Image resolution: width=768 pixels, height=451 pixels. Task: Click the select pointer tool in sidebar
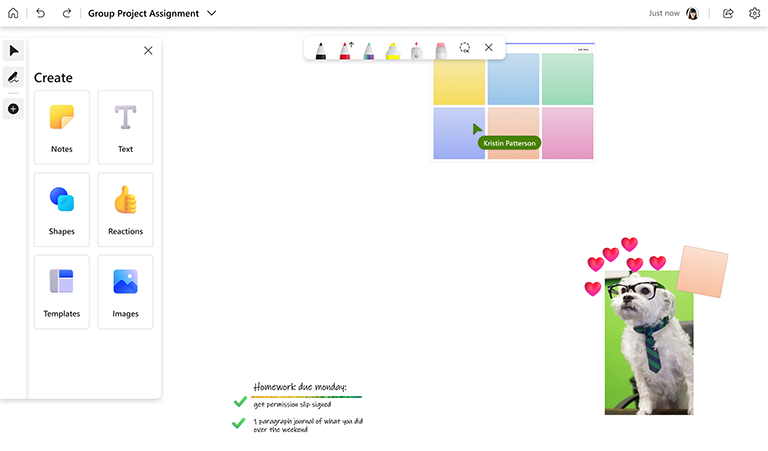click(13, 50)
